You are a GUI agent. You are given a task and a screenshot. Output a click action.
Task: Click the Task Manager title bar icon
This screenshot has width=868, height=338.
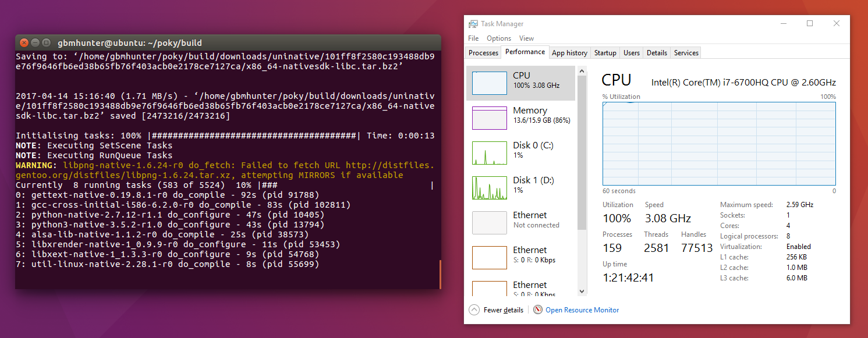tap(474, 24)
